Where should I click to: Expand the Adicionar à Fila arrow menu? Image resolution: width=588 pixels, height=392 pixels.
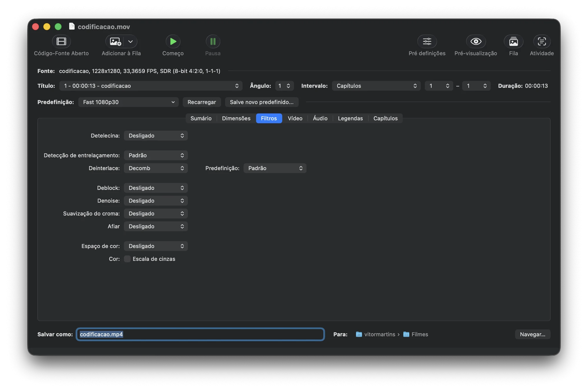131,41
